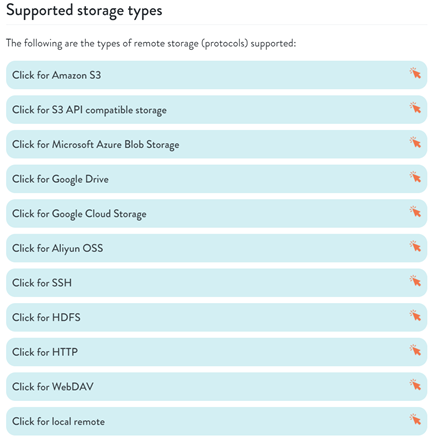This screenshot has height=440, width=431.
Task: Expand the Click for Google Drive panel
Action: coord(216,179)
